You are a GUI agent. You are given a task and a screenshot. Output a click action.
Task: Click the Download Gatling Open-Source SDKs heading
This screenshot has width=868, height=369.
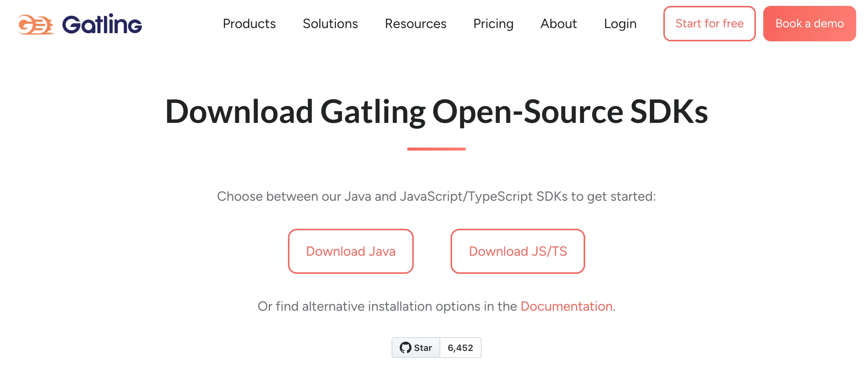coord(436,111)
